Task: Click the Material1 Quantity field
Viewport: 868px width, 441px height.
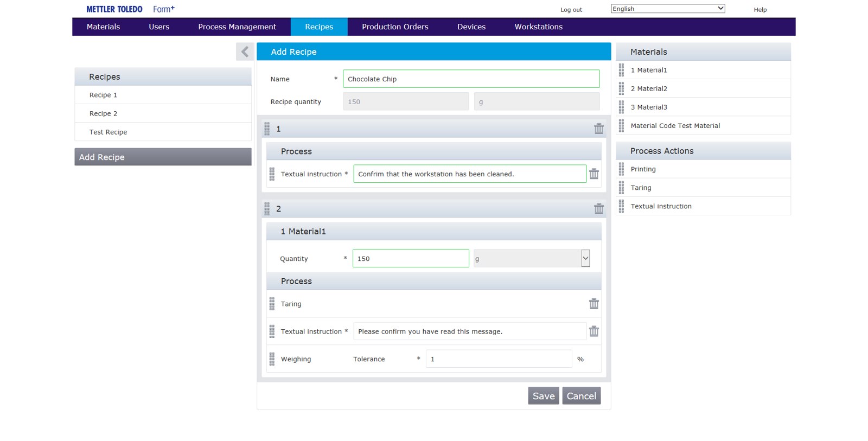Action: click(x=411, y=258)
